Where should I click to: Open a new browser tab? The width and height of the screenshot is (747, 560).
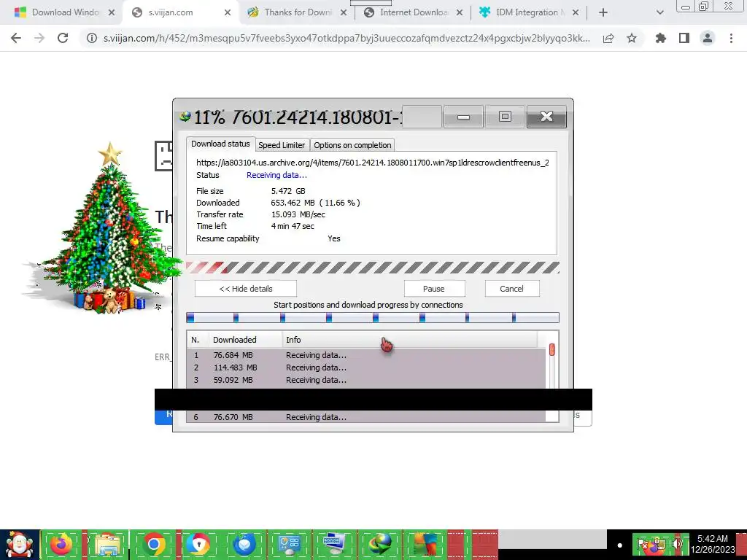603,13
